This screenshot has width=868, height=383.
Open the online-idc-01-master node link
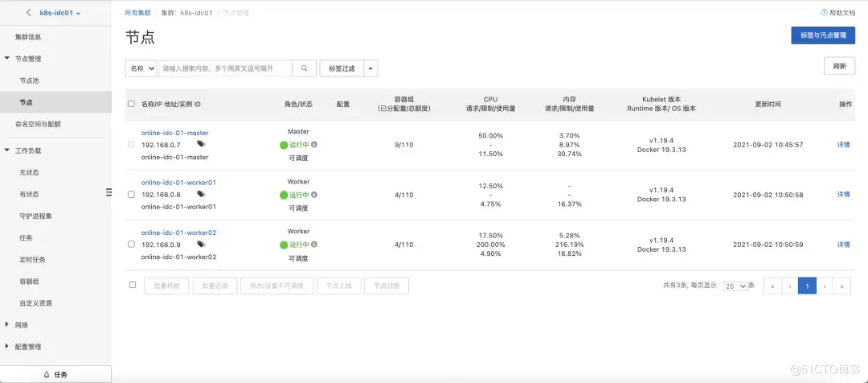(175, 133)
